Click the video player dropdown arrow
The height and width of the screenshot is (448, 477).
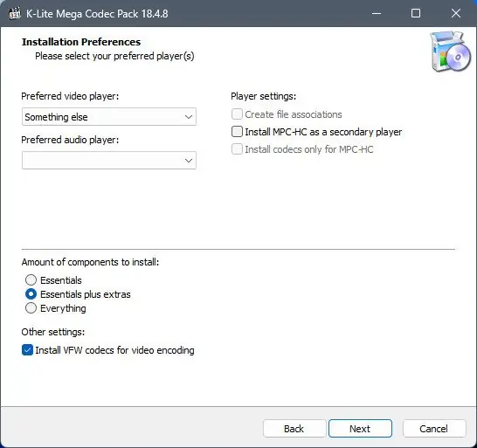pyautogui.click(x=189, y=117)
